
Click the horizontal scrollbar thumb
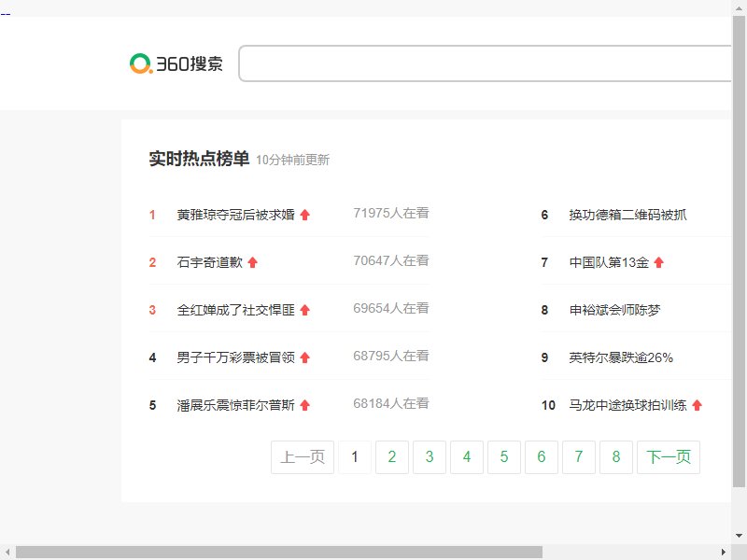pyautogui.click(x=279, y=552)
